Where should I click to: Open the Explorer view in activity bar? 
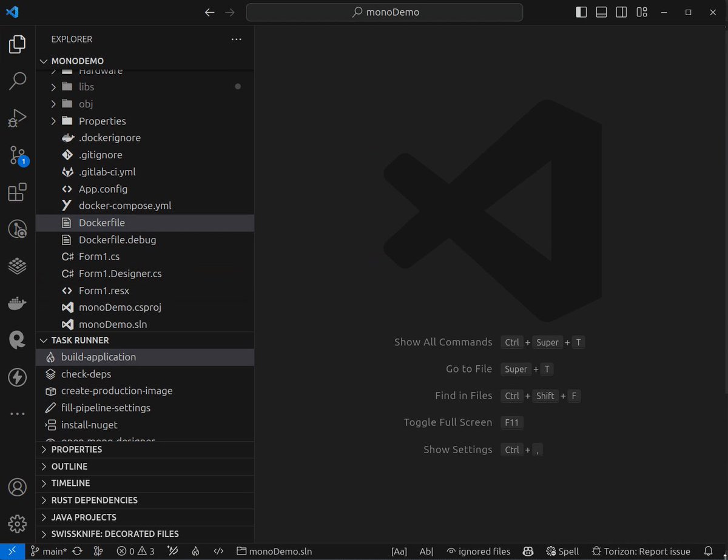point(18,44)
